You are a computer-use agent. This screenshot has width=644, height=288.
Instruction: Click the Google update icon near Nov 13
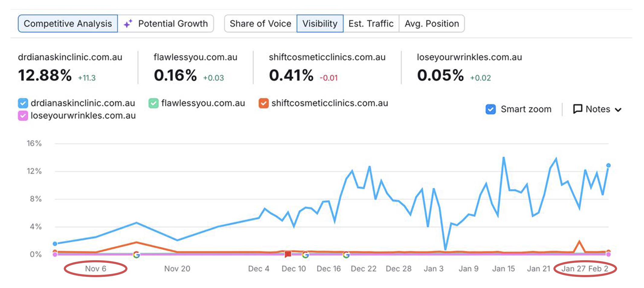click(x=137, y=255)
